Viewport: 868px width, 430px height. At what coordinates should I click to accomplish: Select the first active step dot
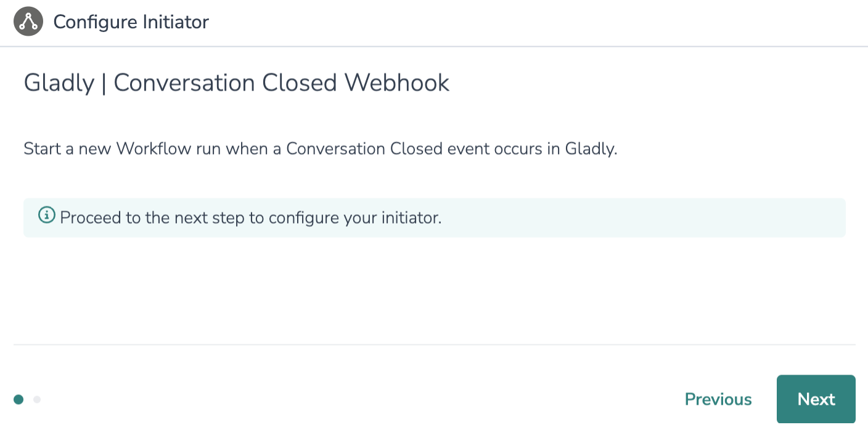pos(18,399)
